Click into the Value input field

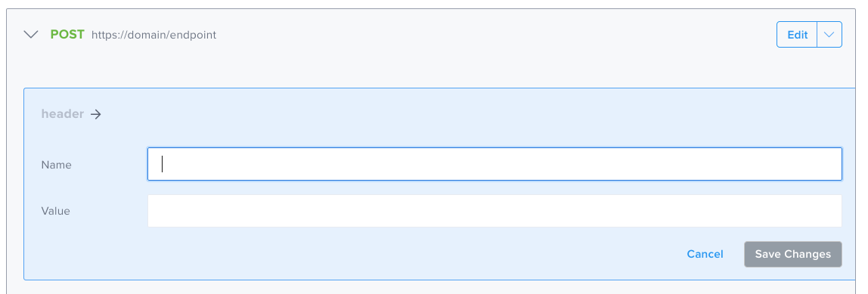point(494,210)
